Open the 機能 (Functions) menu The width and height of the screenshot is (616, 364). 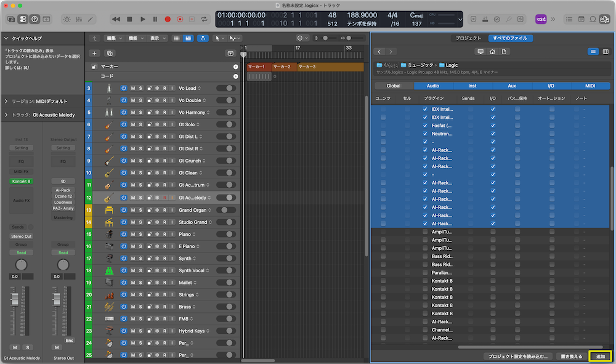point(136,38)
